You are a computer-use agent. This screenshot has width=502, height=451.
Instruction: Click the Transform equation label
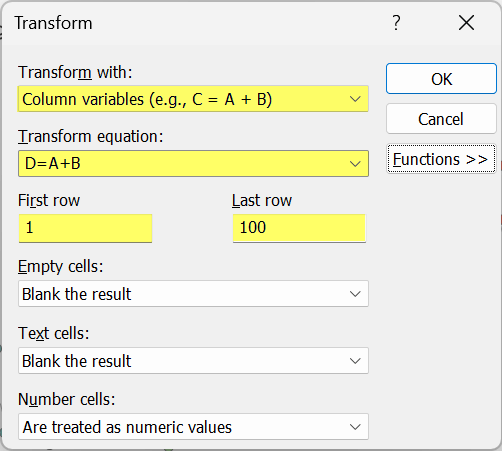[91, 137]
